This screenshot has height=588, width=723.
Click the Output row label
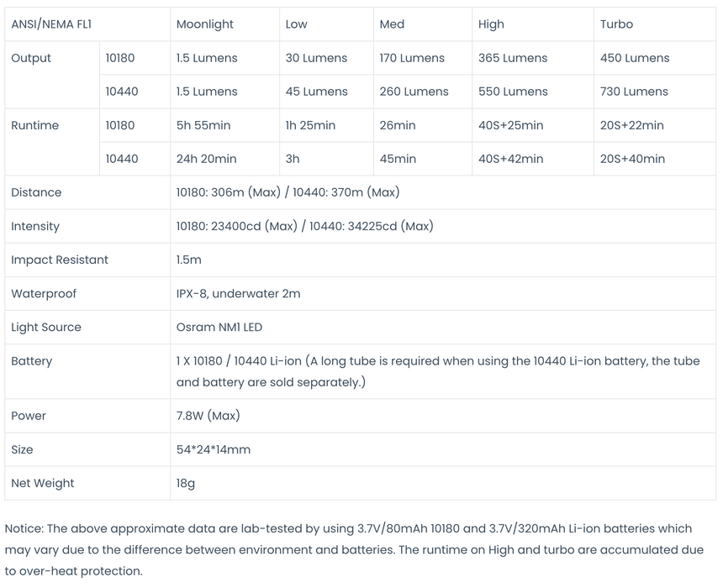[x=31, y=58]
